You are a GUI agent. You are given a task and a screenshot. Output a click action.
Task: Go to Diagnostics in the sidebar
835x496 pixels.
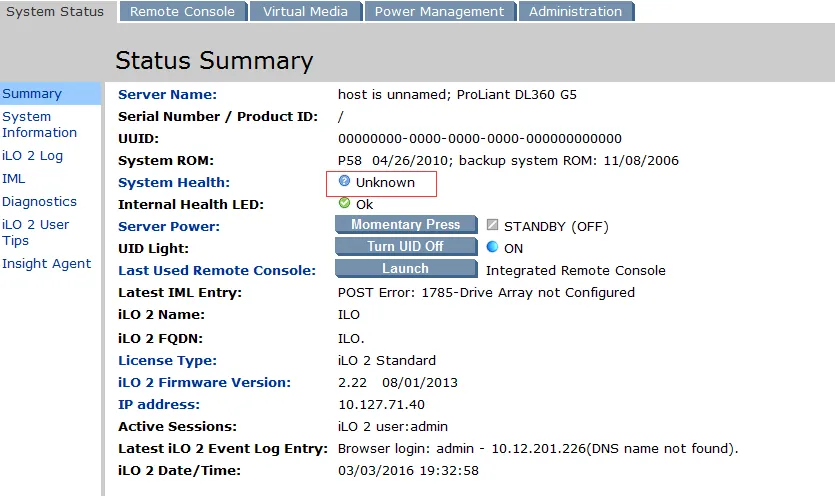pos(39,202)
